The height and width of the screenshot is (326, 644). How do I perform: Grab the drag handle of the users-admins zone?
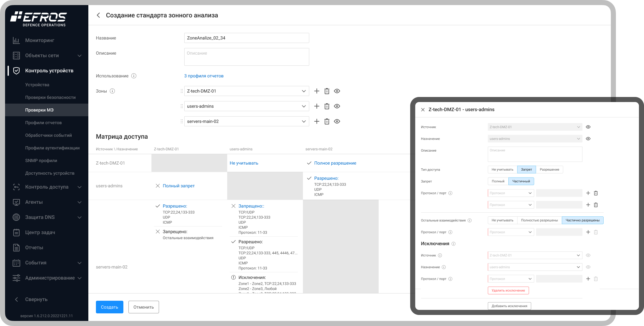(x=181, y=106)
